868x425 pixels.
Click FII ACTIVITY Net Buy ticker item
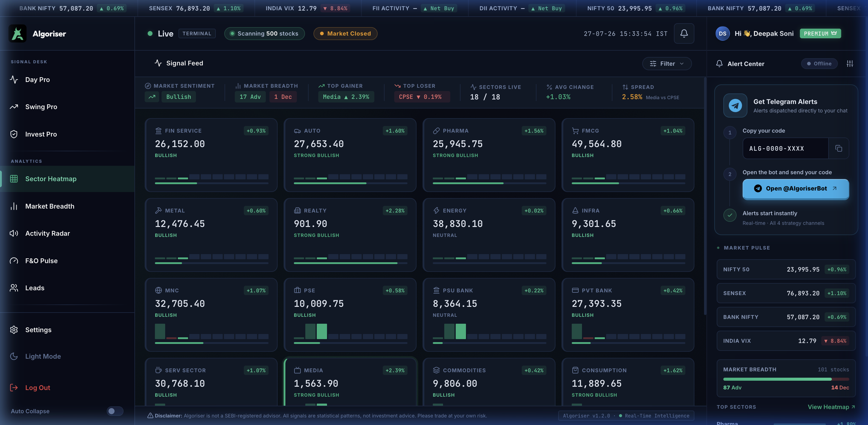click(x=414, y=8)
